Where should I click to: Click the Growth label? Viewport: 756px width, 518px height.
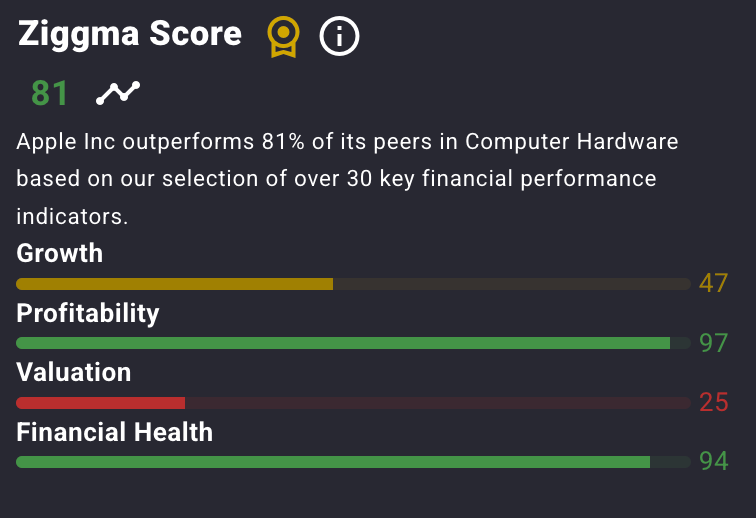click(x=60, y=253)
